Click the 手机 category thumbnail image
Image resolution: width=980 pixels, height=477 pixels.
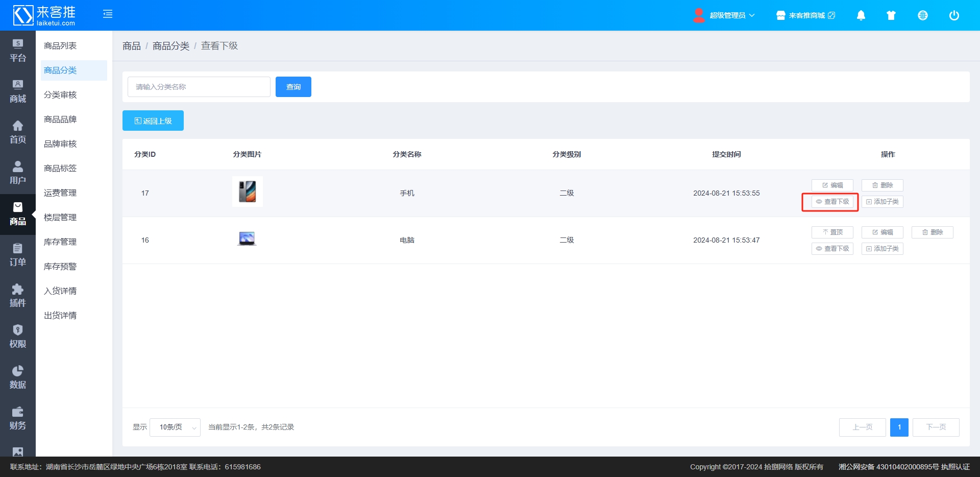[x=248, y=192]
